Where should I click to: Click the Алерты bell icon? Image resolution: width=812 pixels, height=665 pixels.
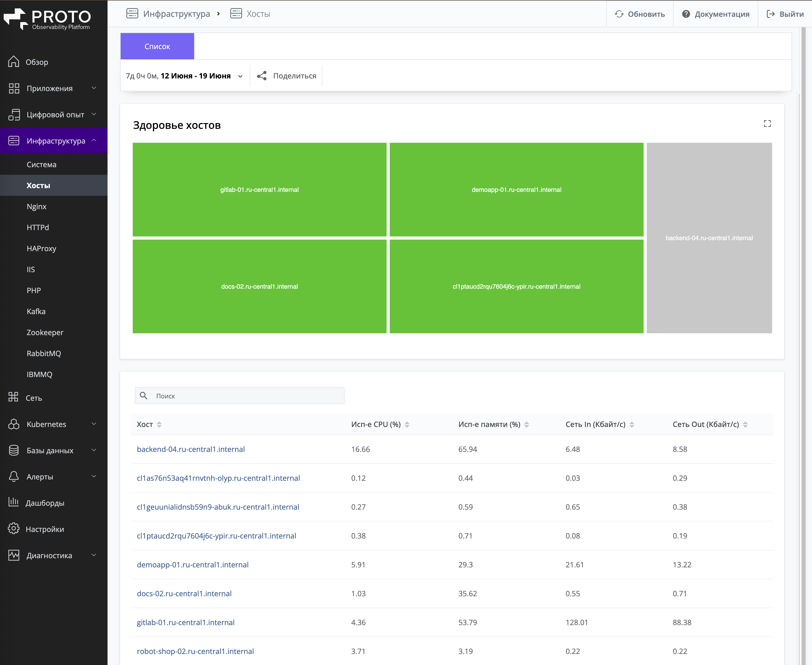click(x=14, y=476)
